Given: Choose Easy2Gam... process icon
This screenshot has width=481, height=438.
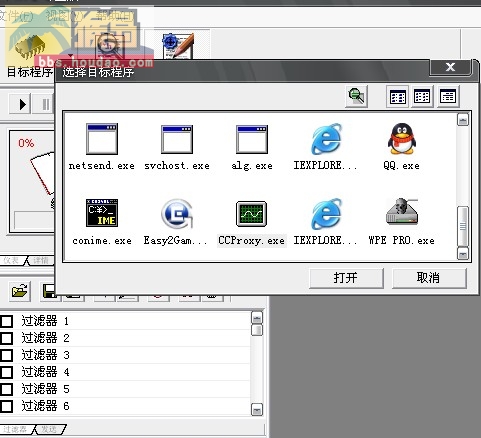Looking at the screenshot, I should (x=177, y=213).
